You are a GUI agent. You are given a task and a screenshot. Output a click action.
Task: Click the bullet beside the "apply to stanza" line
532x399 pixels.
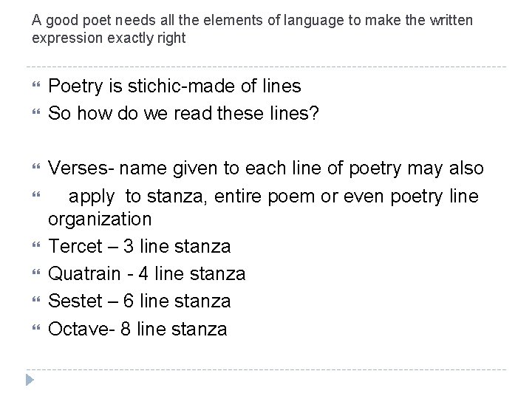click(35, 197)
